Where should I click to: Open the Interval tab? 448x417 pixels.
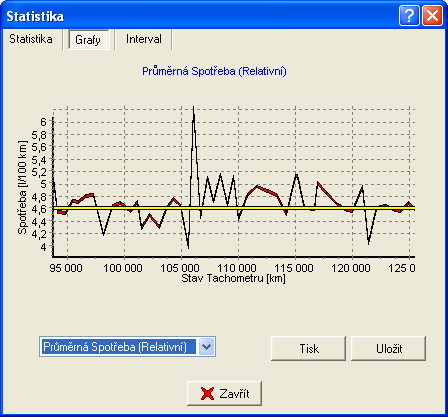coord(144,39)
